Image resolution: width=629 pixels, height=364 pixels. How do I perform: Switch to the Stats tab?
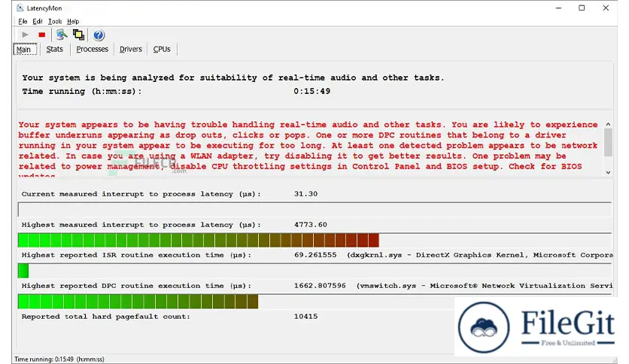pyautogui.click(x=55, y=49)
